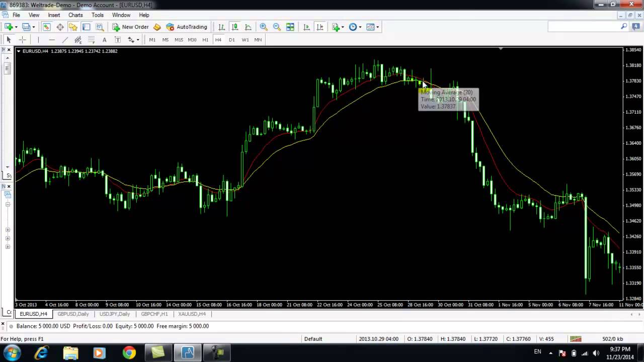Viewport: 644px width, 362px height.
Task: Open the Help menu
Action: tap(144, 15)
